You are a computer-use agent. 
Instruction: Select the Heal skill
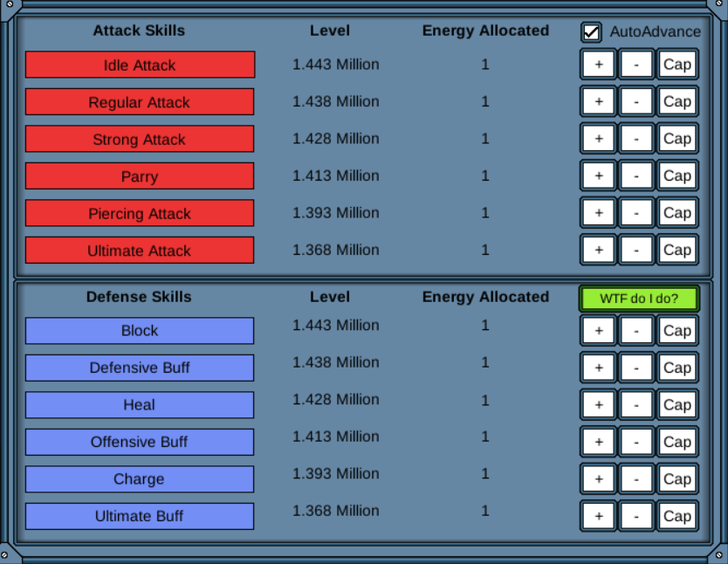coord(140,404)
